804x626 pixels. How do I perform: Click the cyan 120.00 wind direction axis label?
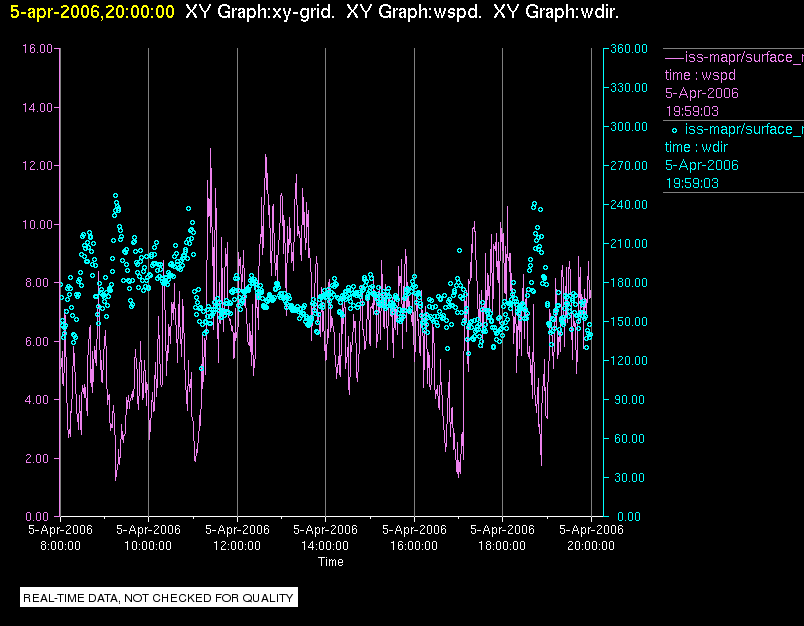(629, 360)
